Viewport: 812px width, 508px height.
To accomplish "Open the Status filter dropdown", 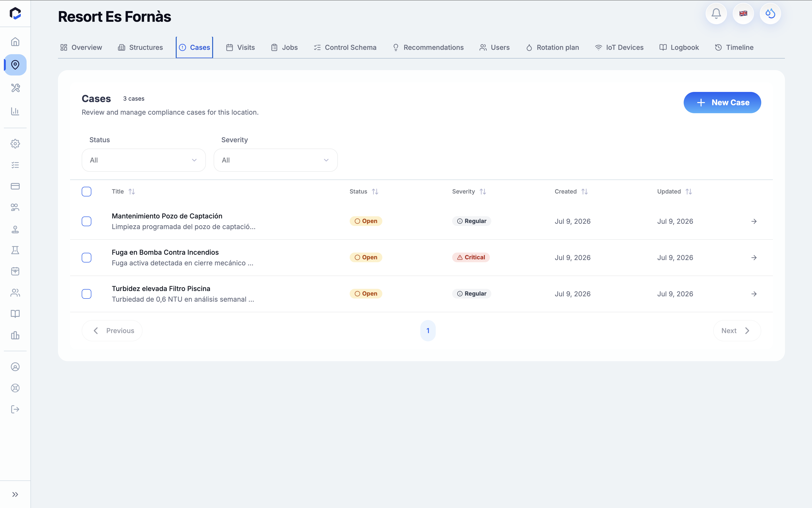I will click(144, 160).
